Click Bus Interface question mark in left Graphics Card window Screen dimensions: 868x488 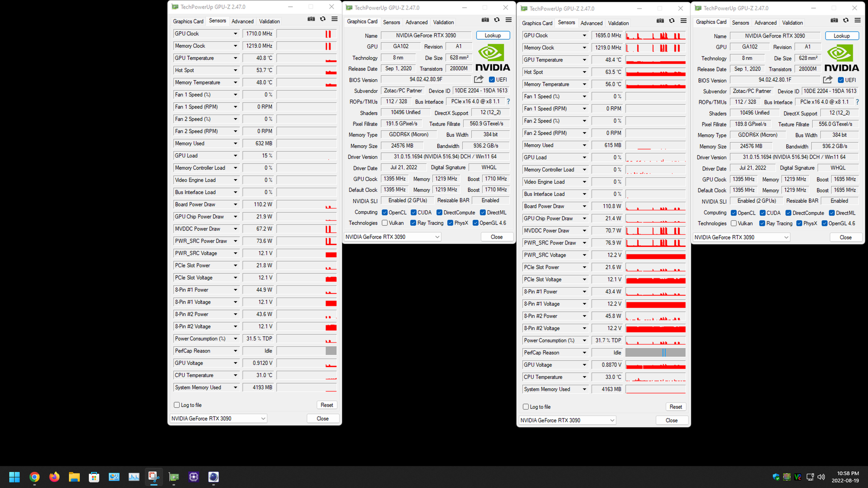pyautogui.click(x=508, y=102)
